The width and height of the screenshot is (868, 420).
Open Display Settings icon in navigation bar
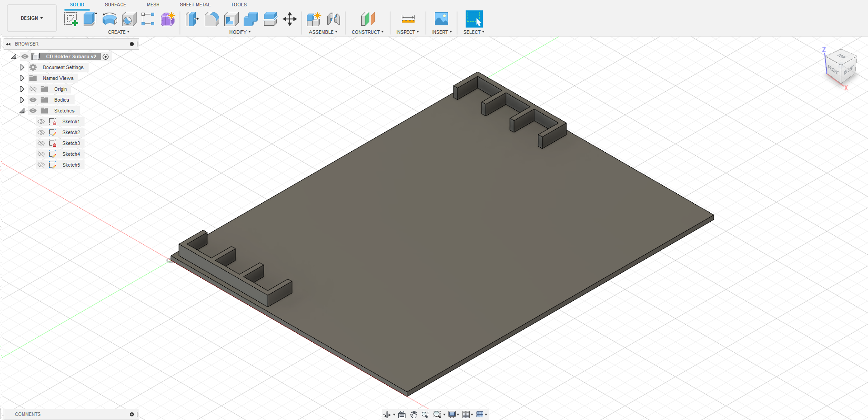[452, 415]
